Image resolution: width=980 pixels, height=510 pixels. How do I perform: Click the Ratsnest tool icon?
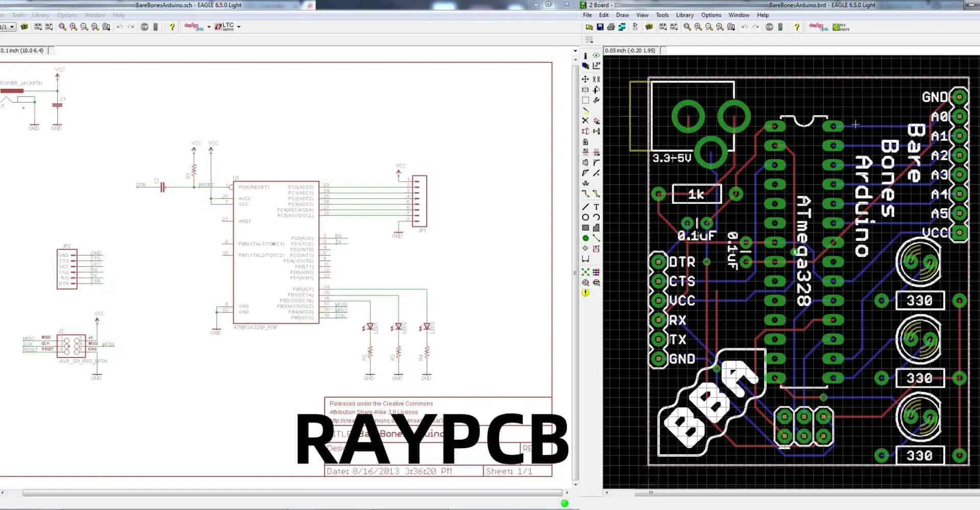pos(585,272)
